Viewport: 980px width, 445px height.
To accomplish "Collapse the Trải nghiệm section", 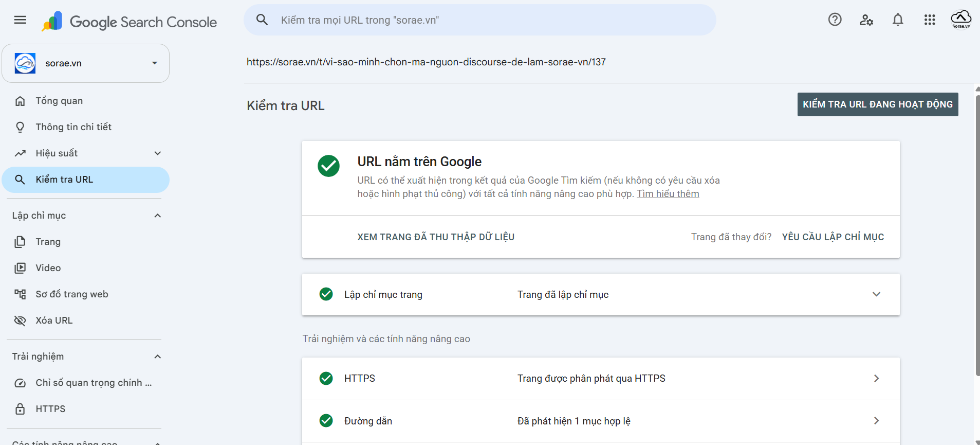I will point(158,357).
